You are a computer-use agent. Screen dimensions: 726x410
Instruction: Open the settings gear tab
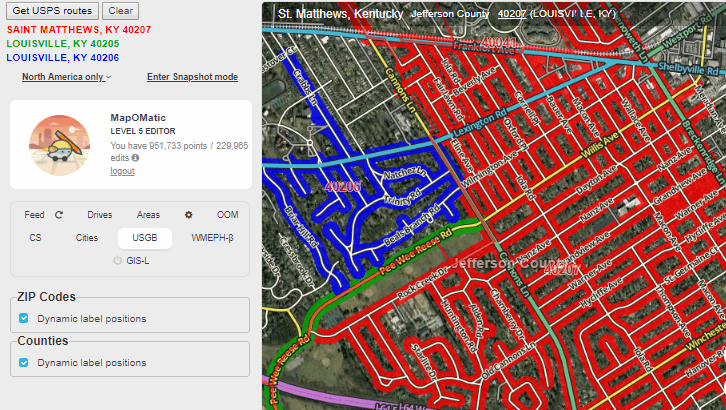(x=188, y=215)
